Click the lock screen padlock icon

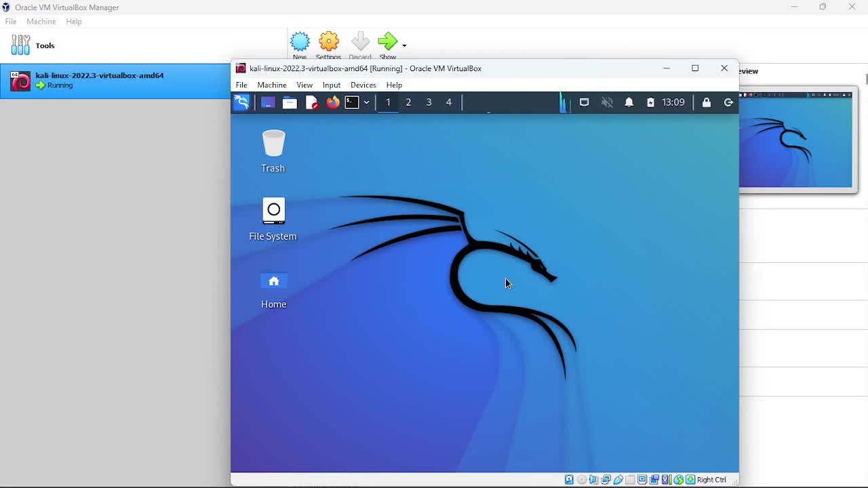(707, 102)
